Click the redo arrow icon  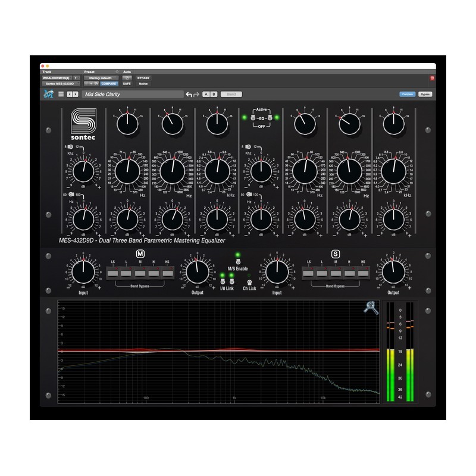point(196,95)
